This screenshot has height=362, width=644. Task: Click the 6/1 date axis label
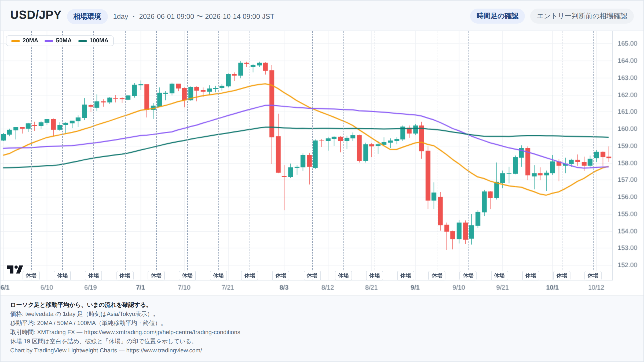pos(5,287)
